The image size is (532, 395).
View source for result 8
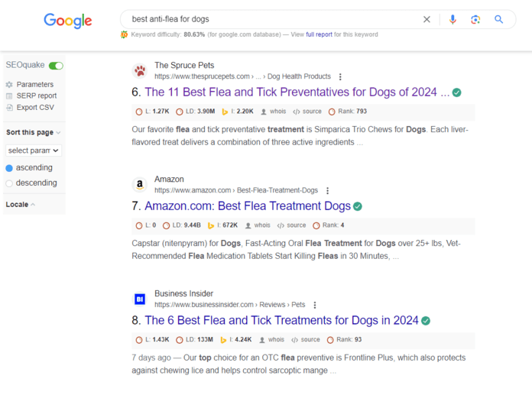(x=305, y=340)
